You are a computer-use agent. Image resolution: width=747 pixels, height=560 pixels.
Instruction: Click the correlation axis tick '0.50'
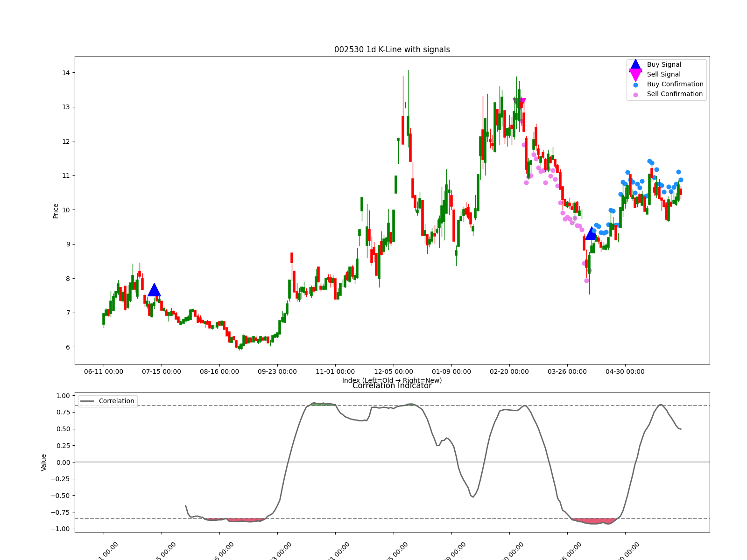click(x=63, y=429)
